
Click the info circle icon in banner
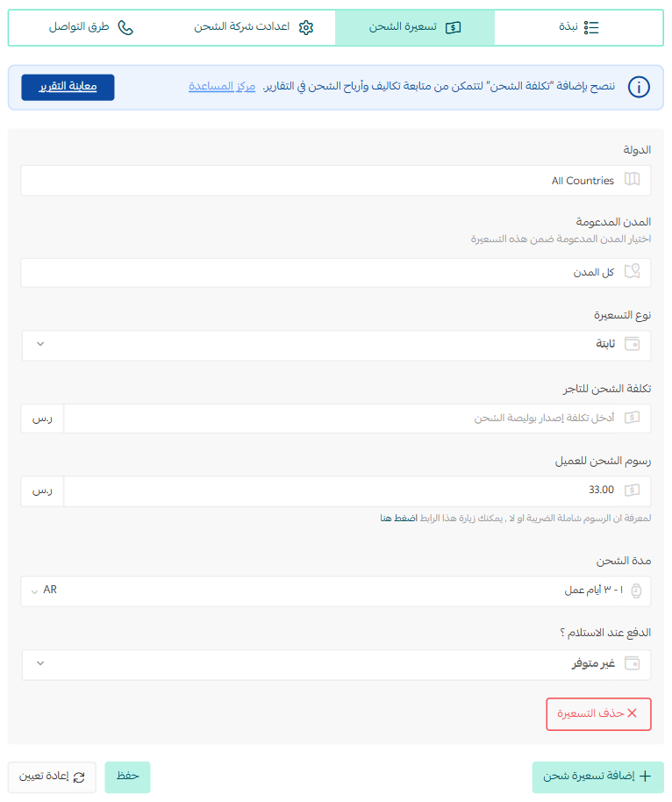tap(639, 87)
